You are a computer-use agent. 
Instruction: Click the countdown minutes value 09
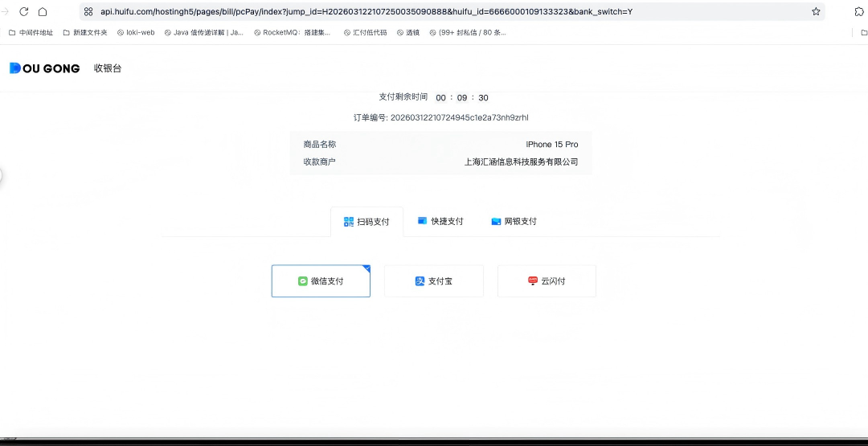[x=461, y=98]
